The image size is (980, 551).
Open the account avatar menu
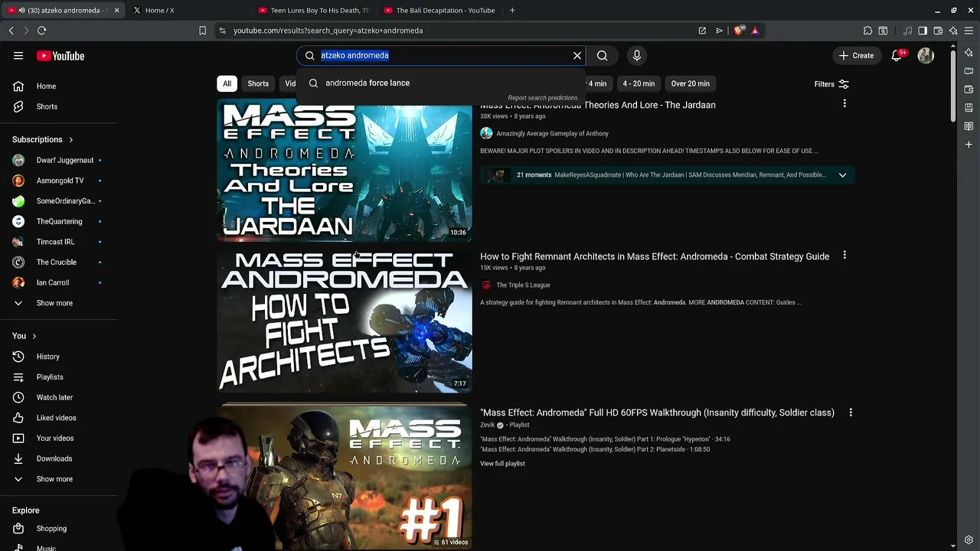point(926,56)
